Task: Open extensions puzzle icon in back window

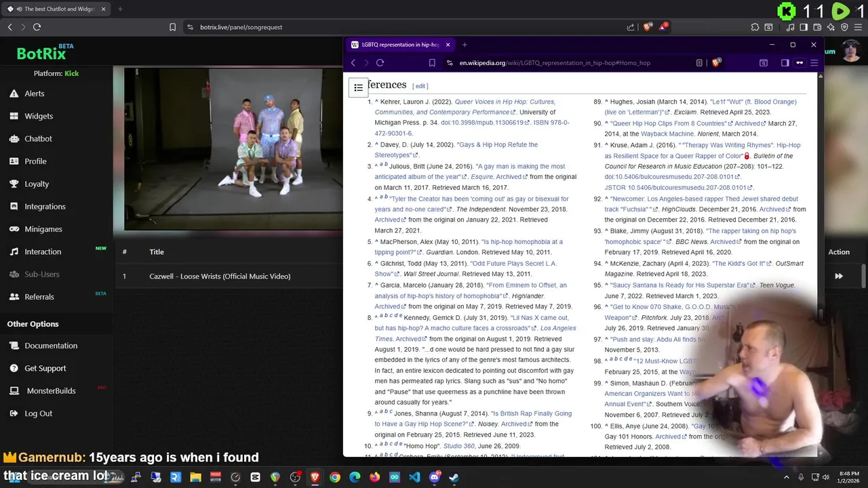Action: tap(755, 27)
